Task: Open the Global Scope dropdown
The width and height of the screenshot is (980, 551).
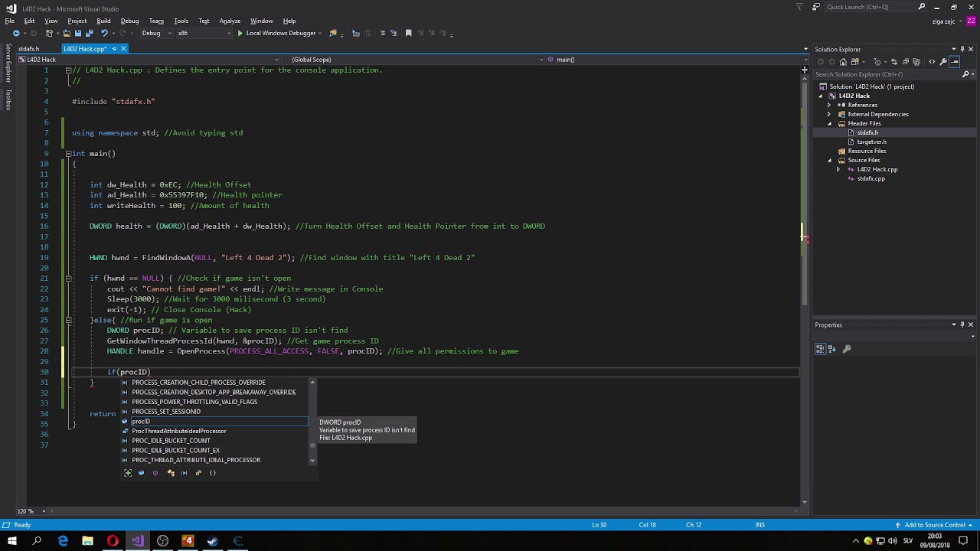Action: [413, 60]
